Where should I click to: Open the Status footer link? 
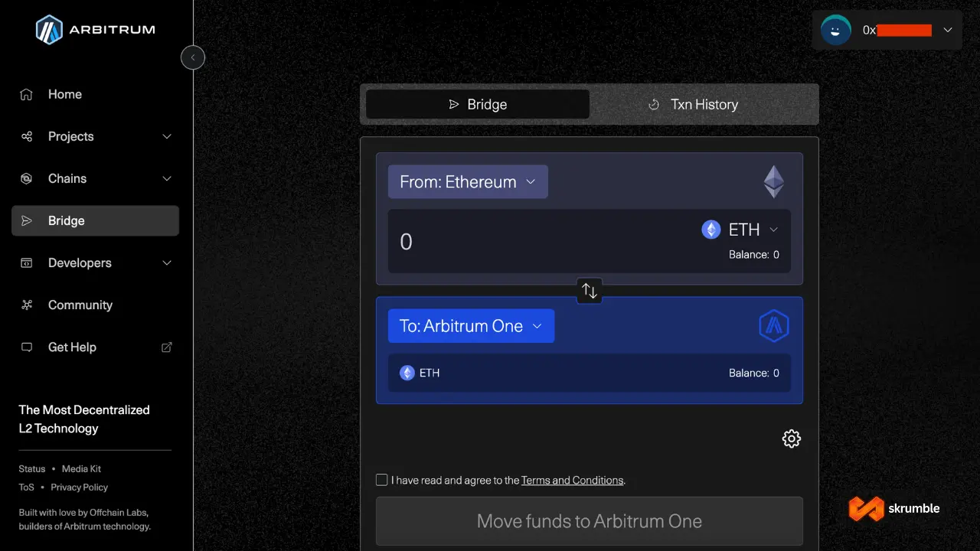32,468
